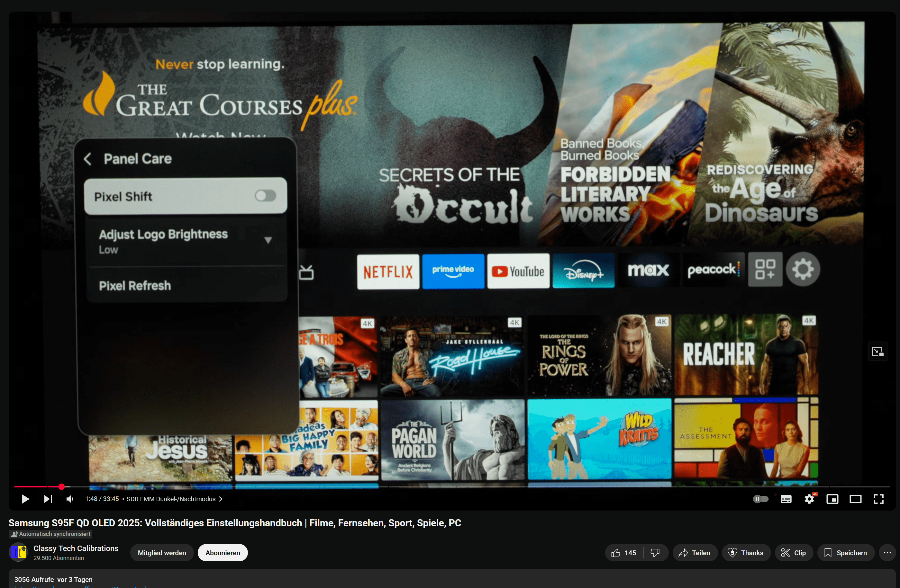The width and height of the screenshot is (900, 588).
Task: Open more actions three-dot menu
Action: [887, 553]
